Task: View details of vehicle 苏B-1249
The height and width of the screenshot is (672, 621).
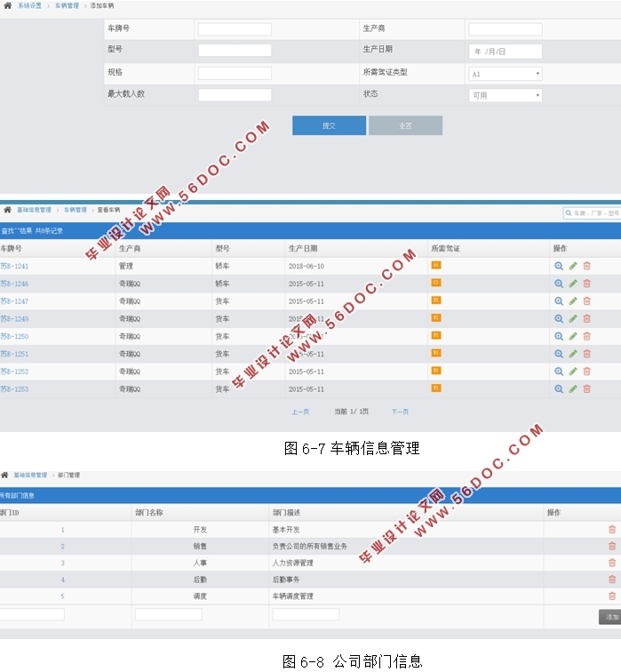Action: (x=559, y=319)
